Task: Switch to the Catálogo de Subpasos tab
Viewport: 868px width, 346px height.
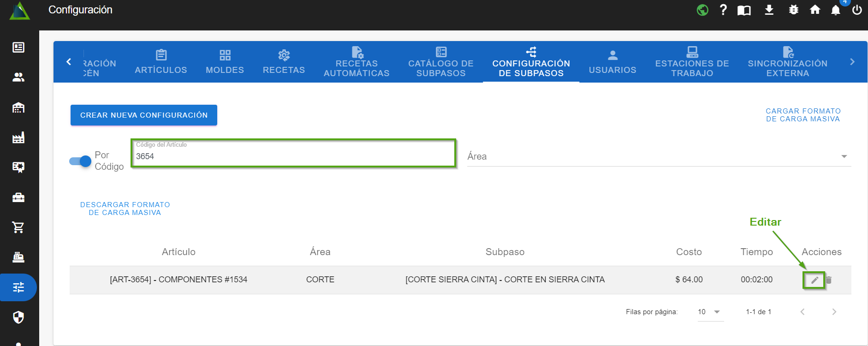Action: tap(440, 62)
